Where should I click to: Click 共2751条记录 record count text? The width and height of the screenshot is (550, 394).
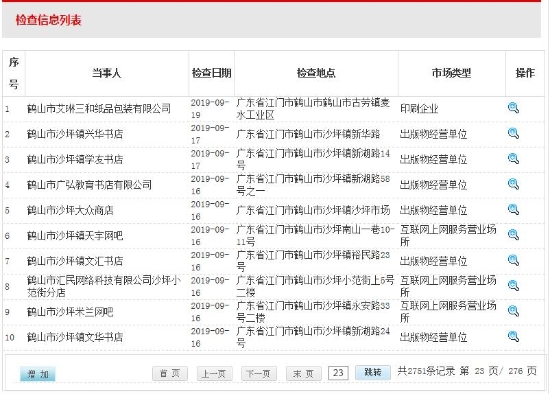click(426, 371)
